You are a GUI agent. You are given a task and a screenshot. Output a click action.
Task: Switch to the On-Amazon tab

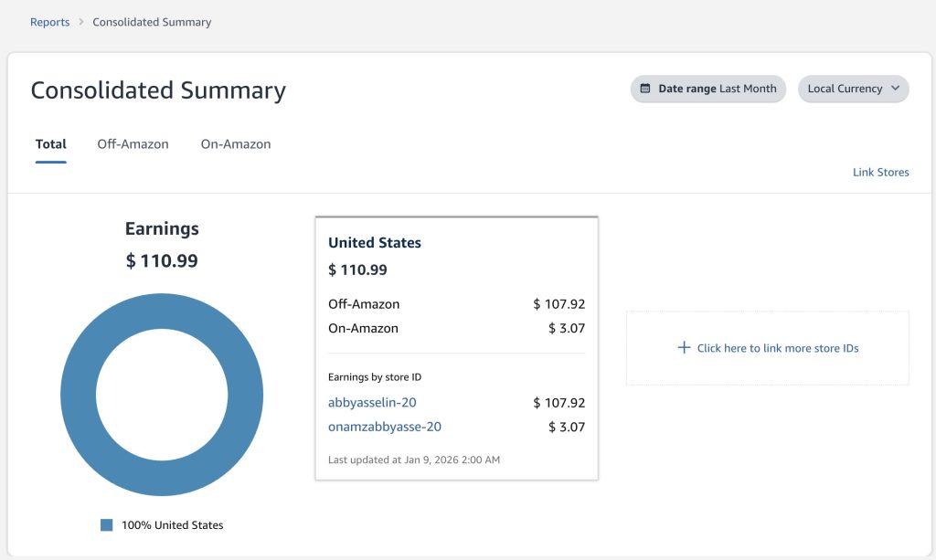coord(236,143)
